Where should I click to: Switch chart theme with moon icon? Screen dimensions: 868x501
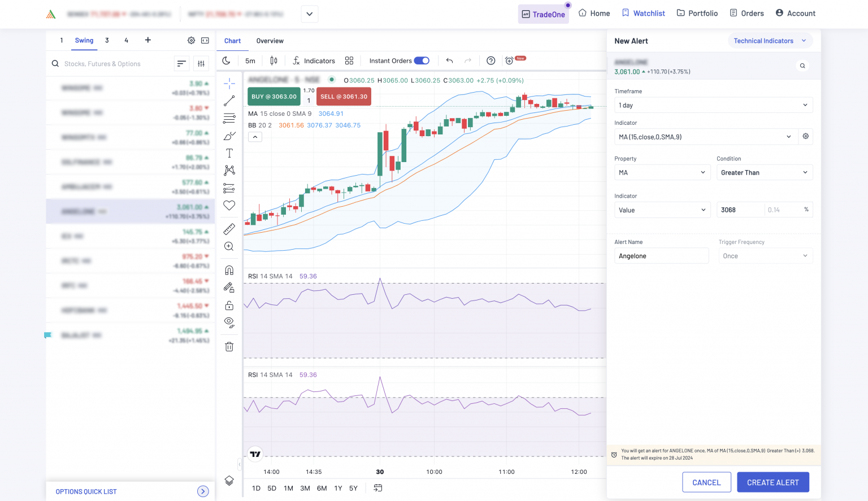pyautogui.click(x=226, y=60)
